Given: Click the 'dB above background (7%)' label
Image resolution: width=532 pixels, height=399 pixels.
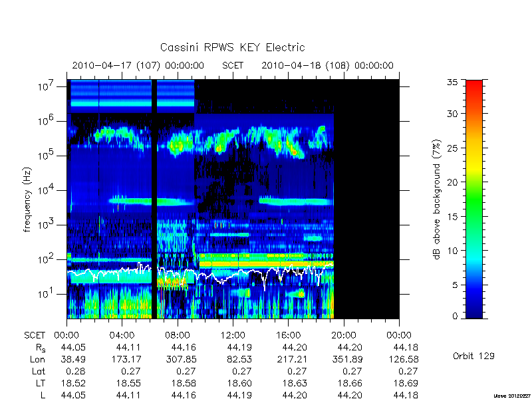Looking at the screenshot, I should point(437,199).
